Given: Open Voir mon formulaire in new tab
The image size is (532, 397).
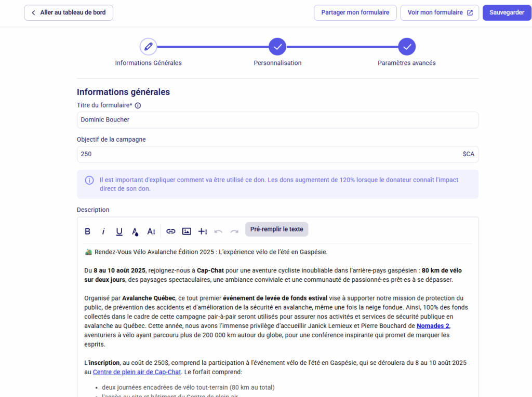Looking at the screenshot, I should point(440,13).
